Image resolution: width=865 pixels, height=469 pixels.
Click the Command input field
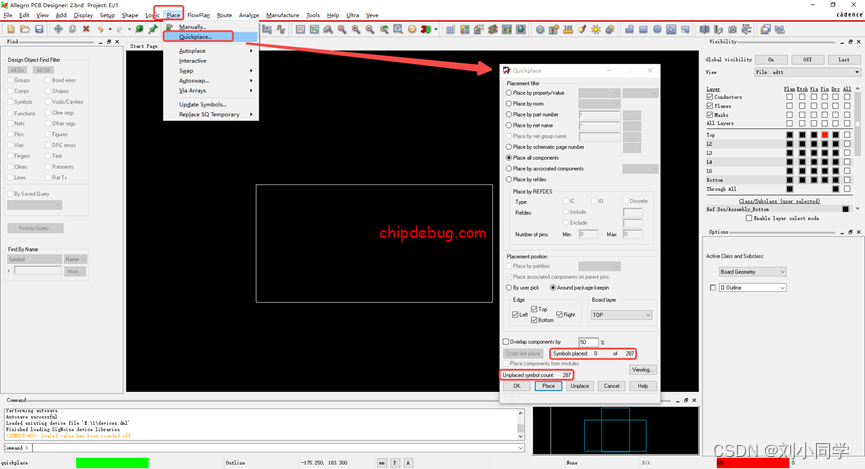click(x=270, y=448)
